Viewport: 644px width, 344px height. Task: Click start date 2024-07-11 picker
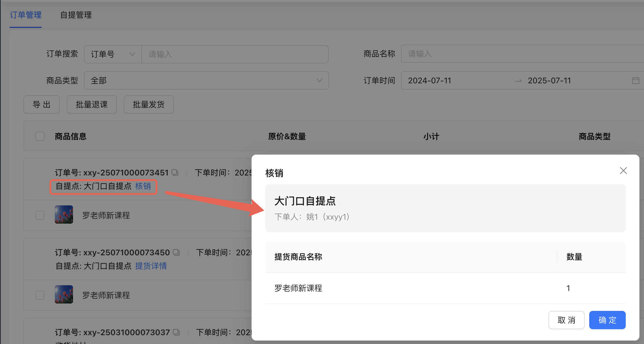(x=430, y=80)
